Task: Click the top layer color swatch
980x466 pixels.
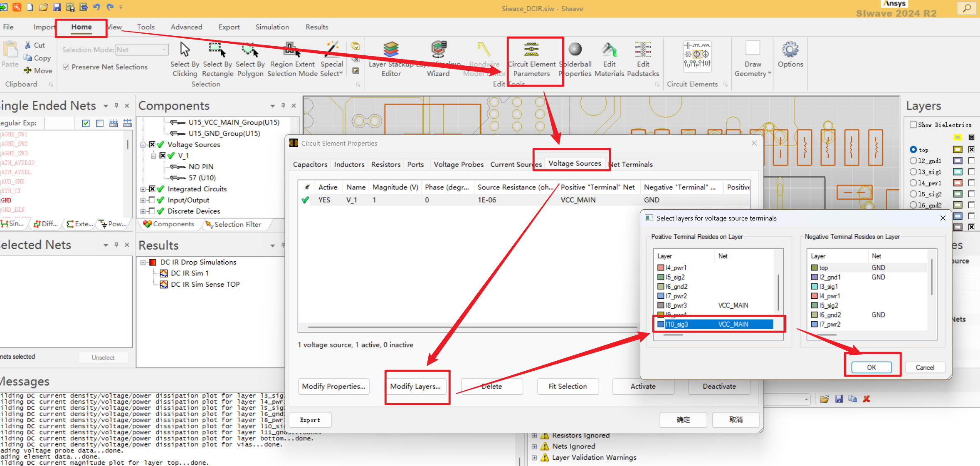Action: [958, 149]
